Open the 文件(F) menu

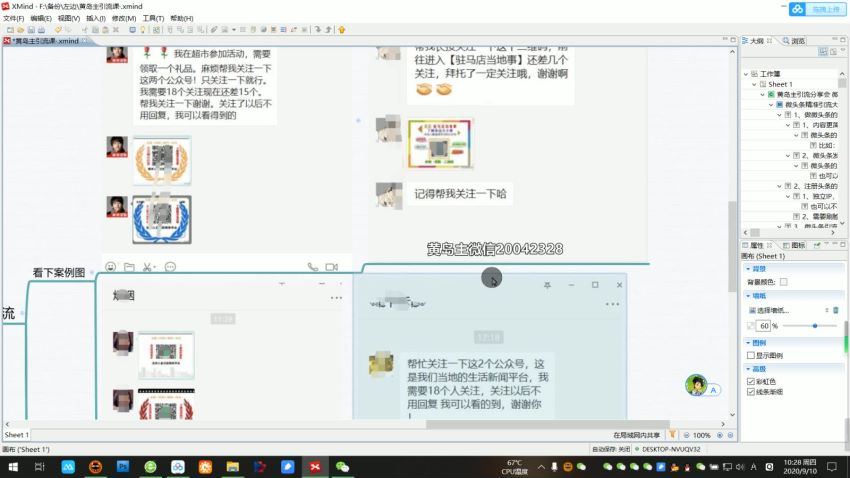coord(14,18)
